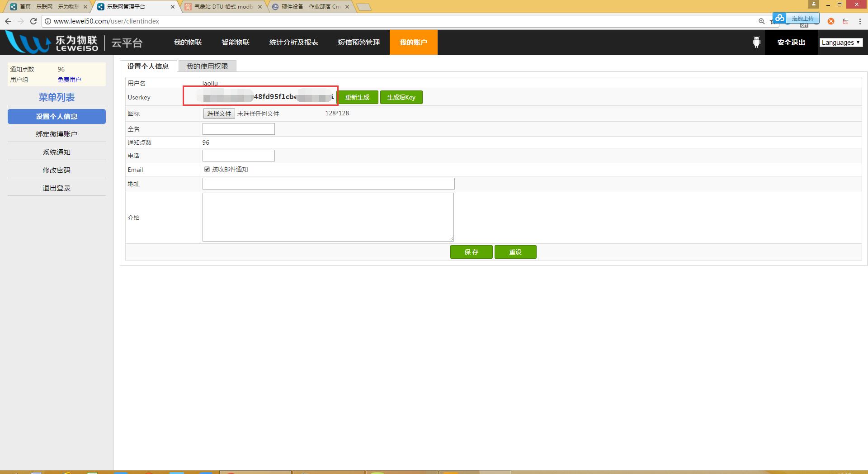This screenshot has height=474, width=868.
Task: Click the Android app download icon
Action: pos(756,42)
